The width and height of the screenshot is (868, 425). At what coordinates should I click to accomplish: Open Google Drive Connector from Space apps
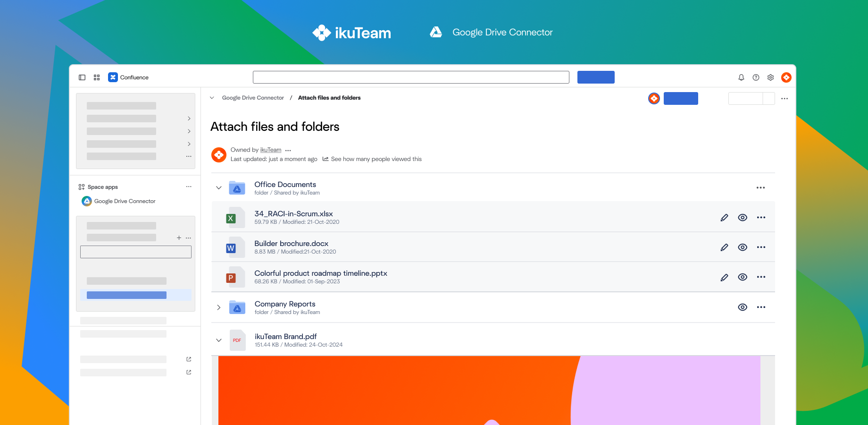click(x=125, y=201)
